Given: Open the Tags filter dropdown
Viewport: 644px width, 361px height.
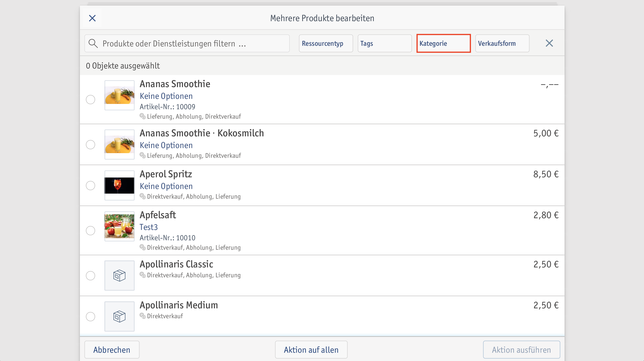Looking at the screenshot, I should click(x=384, y=43).
